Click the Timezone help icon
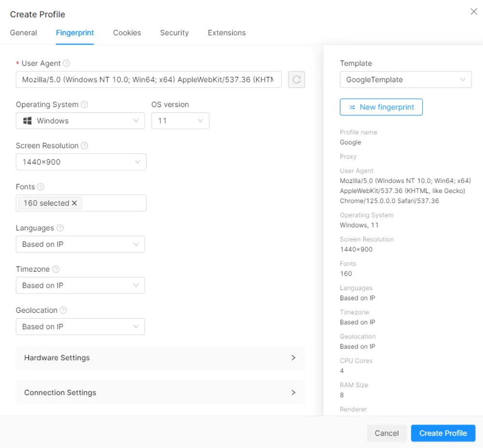483x448 pixels. [56, 269]
